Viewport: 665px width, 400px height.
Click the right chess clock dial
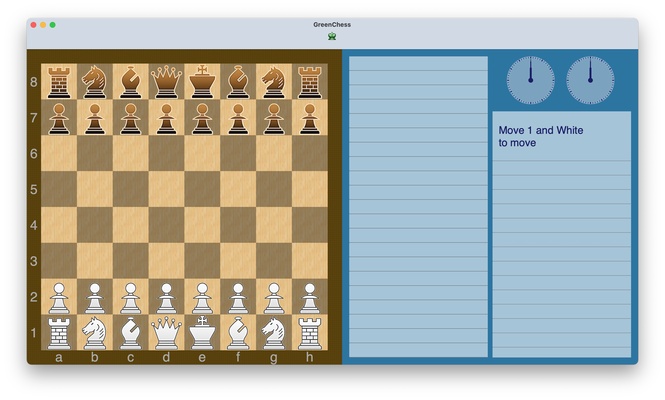(590, 80)
